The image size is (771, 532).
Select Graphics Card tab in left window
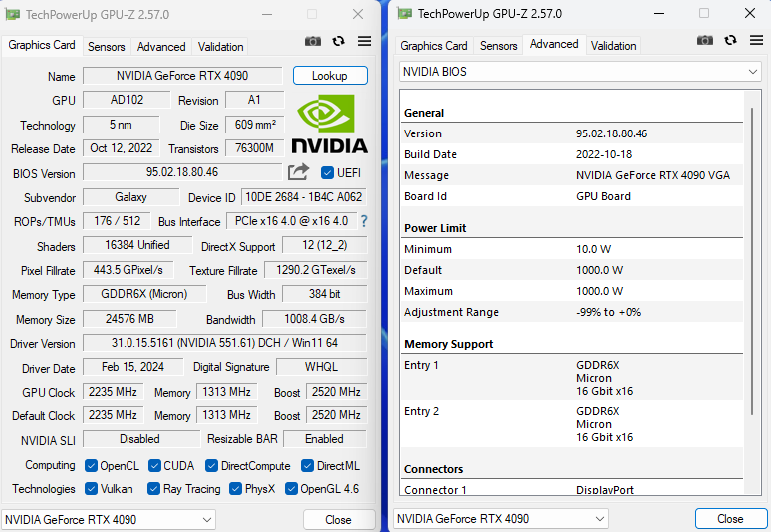point(42,45)
